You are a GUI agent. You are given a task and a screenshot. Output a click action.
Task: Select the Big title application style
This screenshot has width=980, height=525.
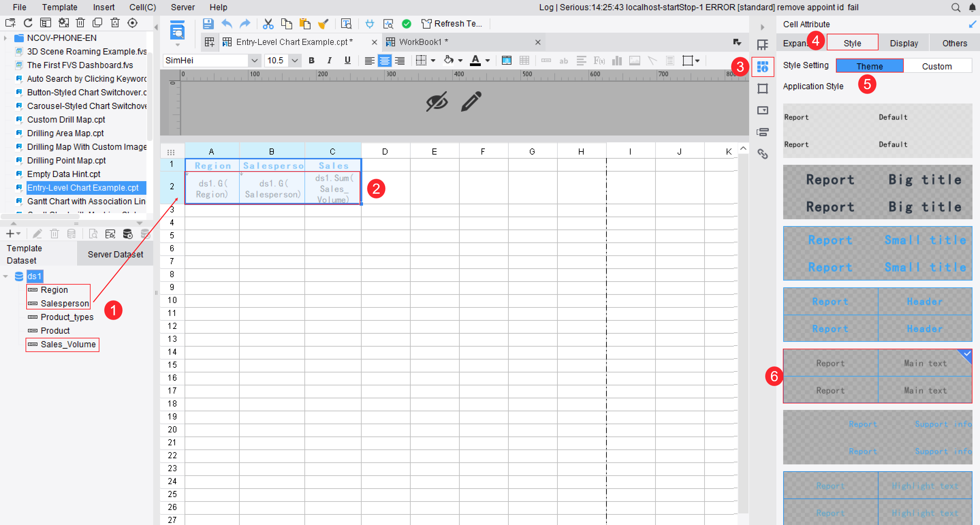tap(877, 192)
